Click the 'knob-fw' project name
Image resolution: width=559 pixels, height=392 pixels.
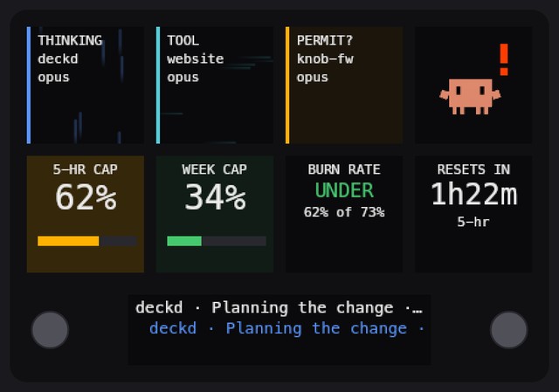325,58
